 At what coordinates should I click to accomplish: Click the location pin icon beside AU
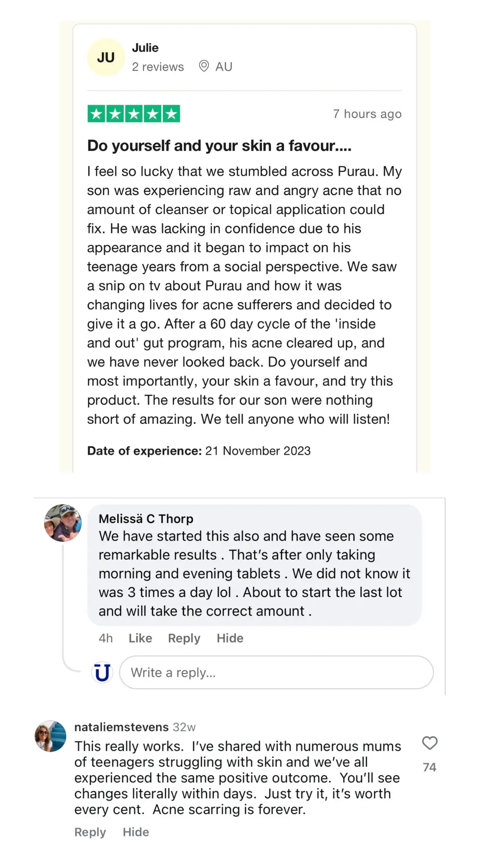[x=204, y=66]
